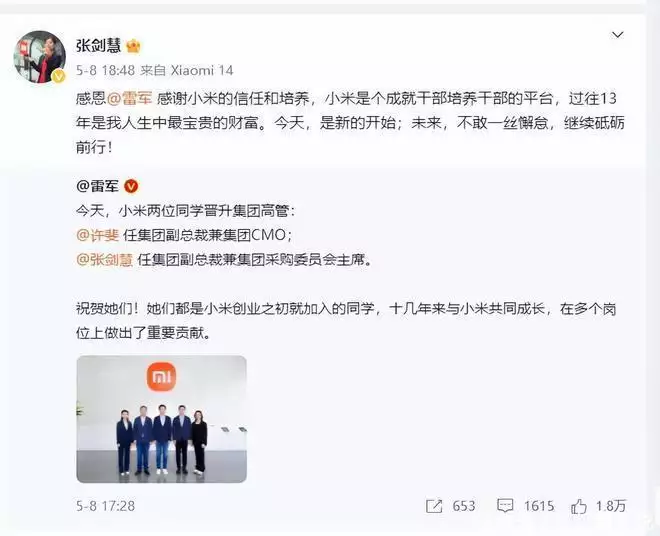
Task: Click the like count 1.8万
Action: (611, 506)
